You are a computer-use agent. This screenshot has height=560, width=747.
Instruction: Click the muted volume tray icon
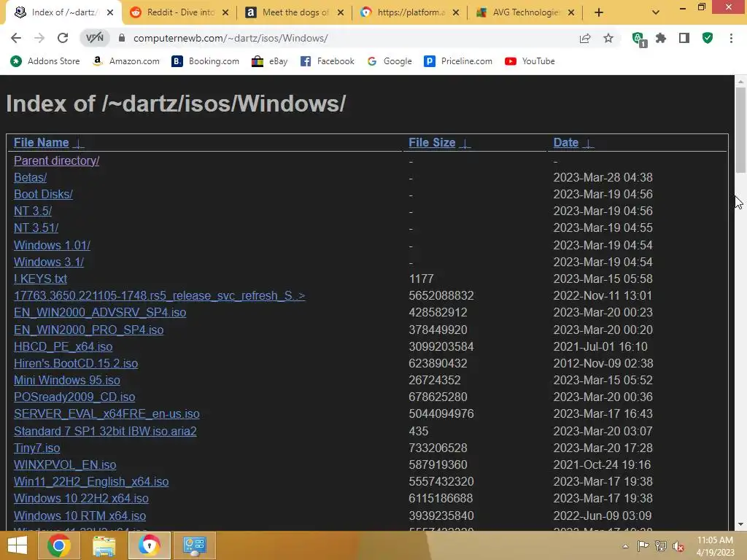[x=678, y=546]
